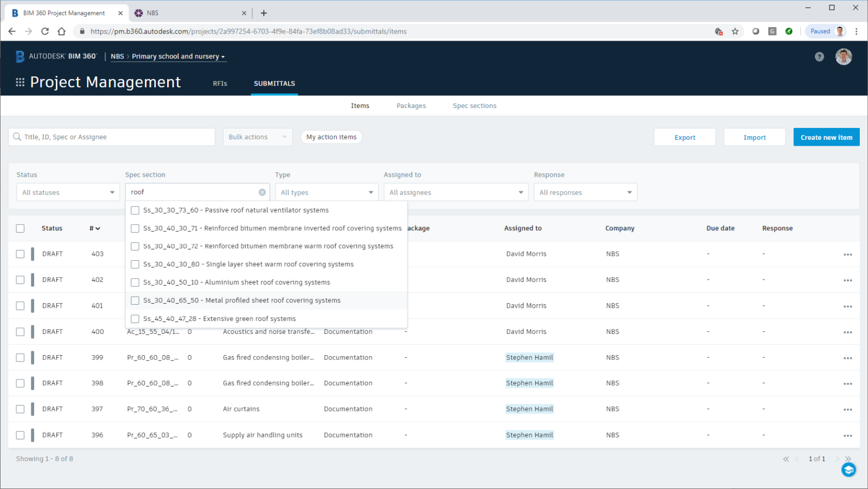Go to the last page of results

click(848, 459)
